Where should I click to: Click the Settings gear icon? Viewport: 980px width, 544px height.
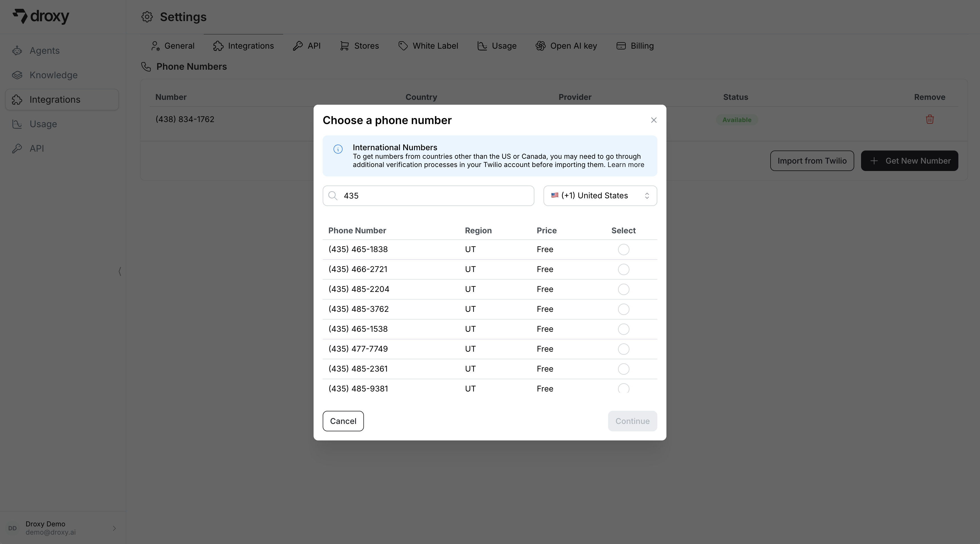[147, 17]
